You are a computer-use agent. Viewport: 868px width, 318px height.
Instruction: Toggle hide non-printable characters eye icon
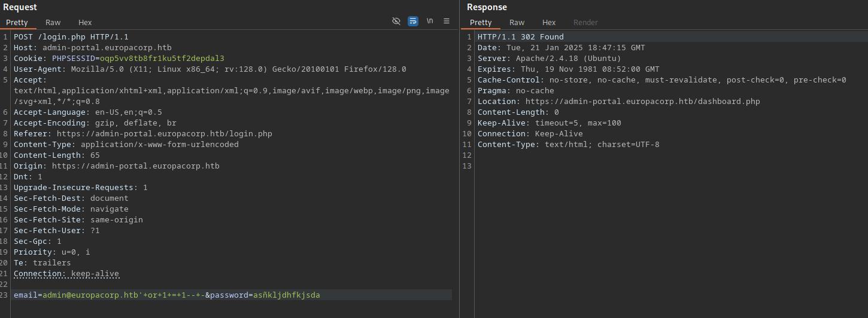tap(396, 21)
